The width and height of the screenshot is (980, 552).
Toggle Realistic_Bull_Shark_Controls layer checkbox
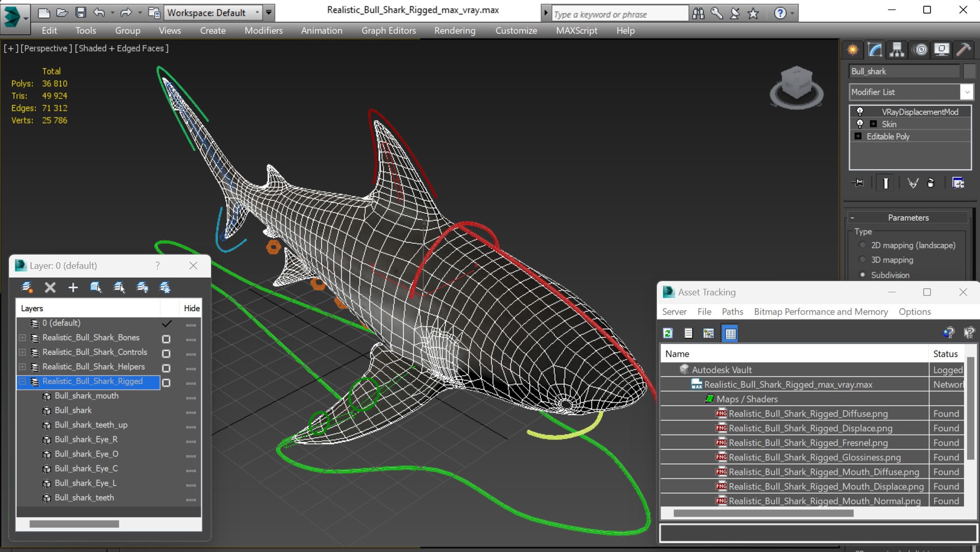coord(166,353)
